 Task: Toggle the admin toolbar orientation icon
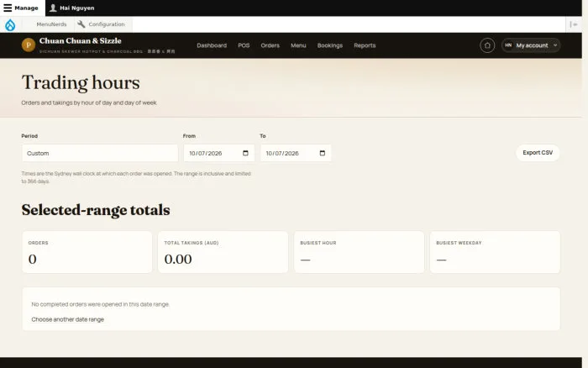(574, 24)
